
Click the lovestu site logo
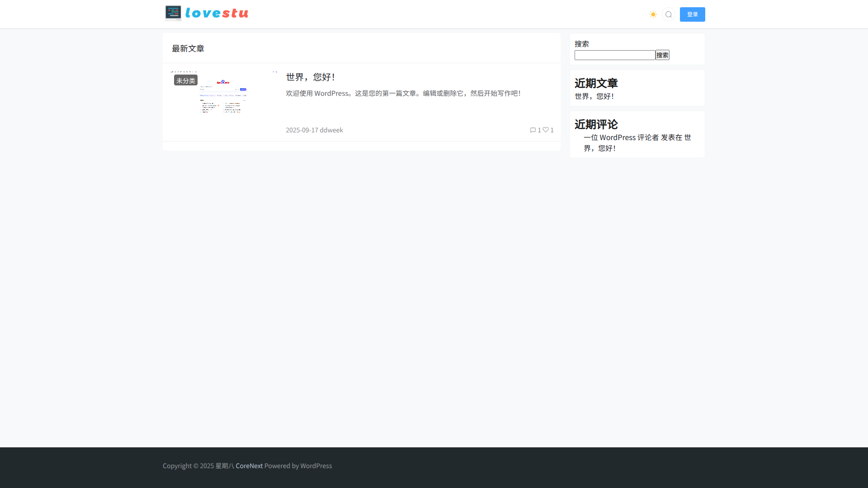(x=207, y=14)
